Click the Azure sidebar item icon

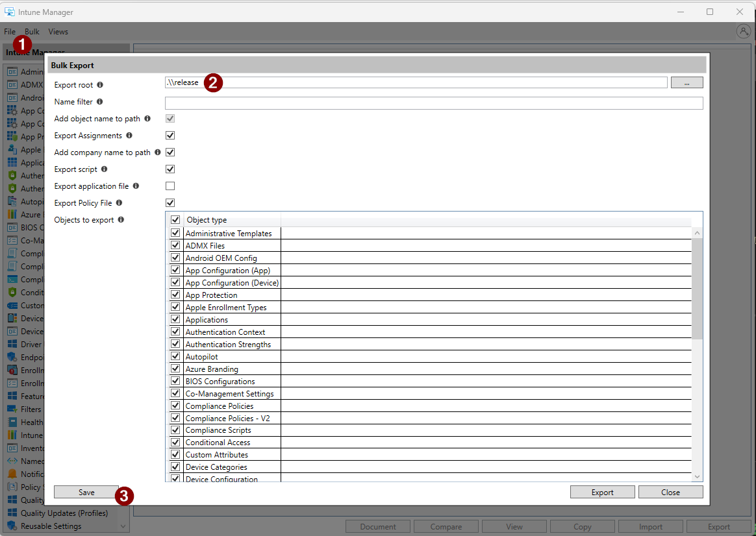(x=12, y=214)
